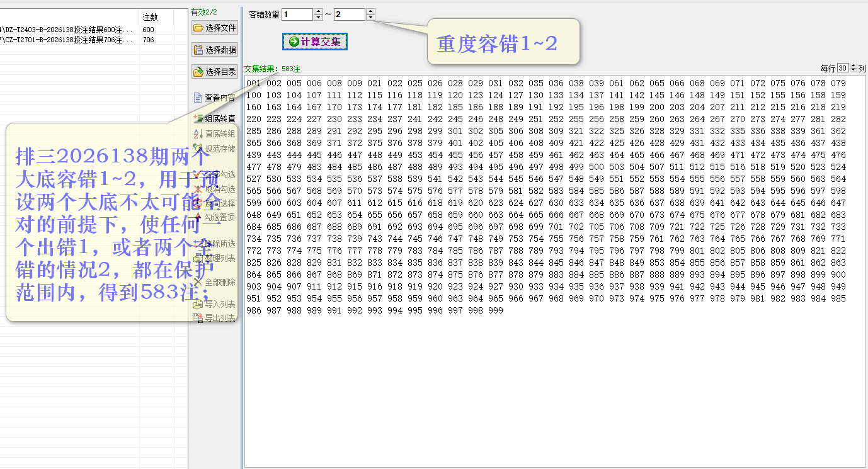Click the 选择数据 clipboard button
This screenshot has width=868, height=469.
[x=215, y=50]
